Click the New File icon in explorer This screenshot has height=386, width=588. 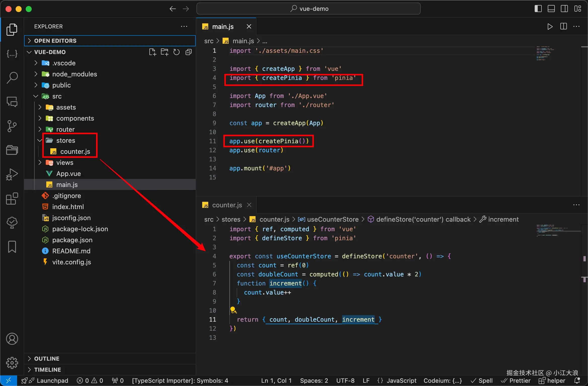click(152, 52)
